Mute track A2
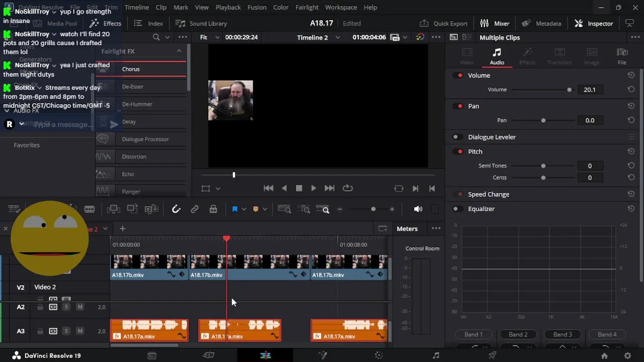Image resolution: width=644 pixels, height=362 pixels. [79, 307]
